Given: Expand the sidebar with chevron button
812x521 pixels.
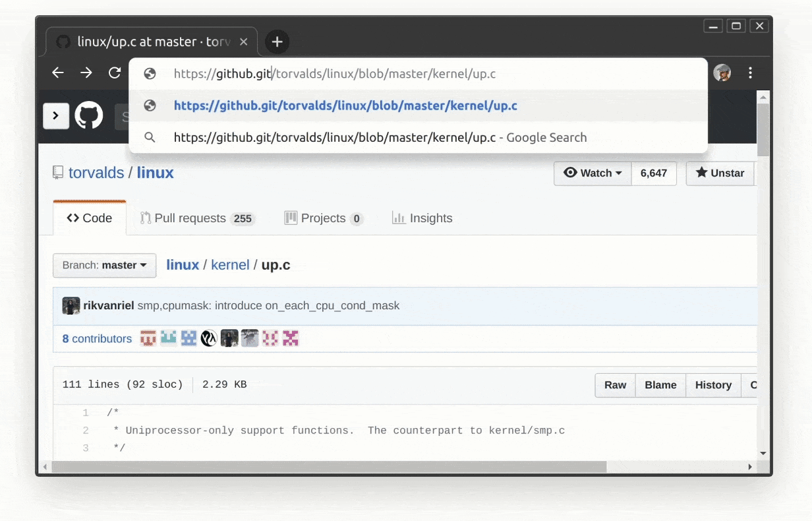Looking at the screenshot, I should pos(56,116).
